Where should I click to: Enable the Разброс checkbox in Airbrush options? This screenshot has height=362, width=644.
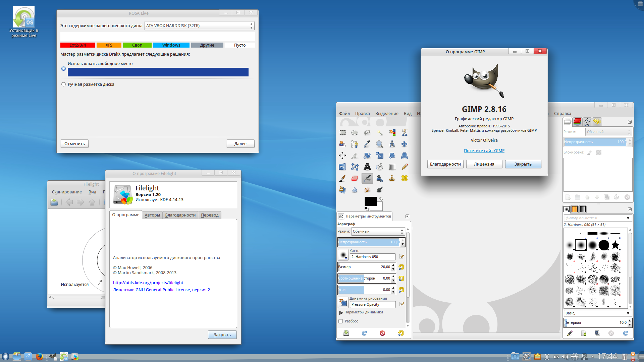[340, 321]
